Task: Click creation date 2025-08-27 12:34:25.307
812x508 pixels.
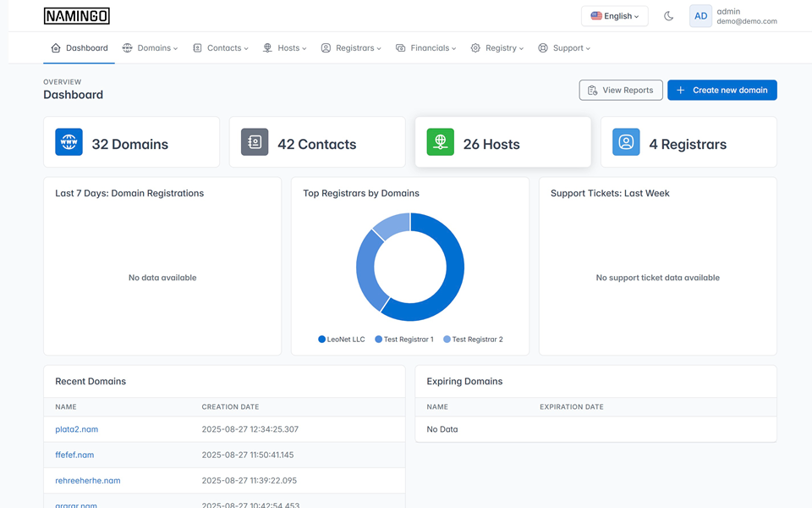Action: tap(250, 429)
